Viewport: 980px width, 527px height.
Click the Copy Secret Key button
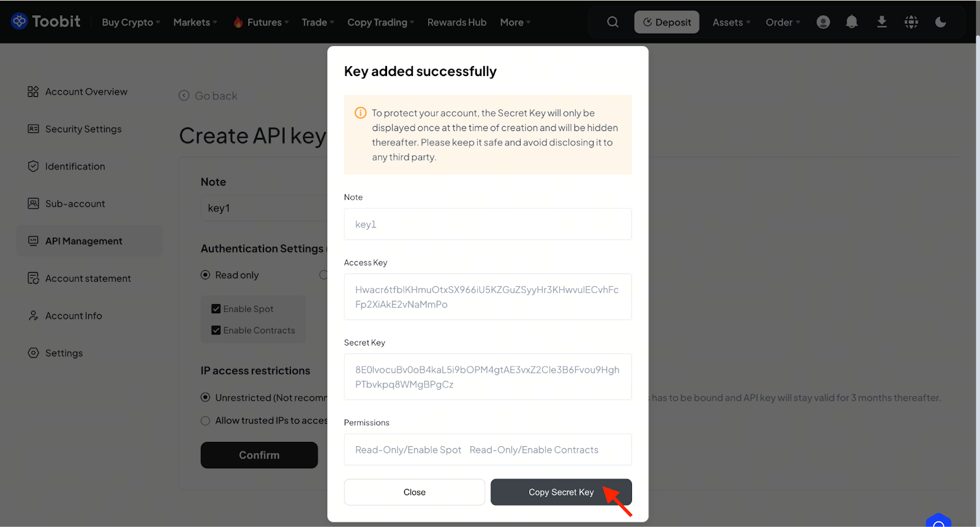coord(560,492)
